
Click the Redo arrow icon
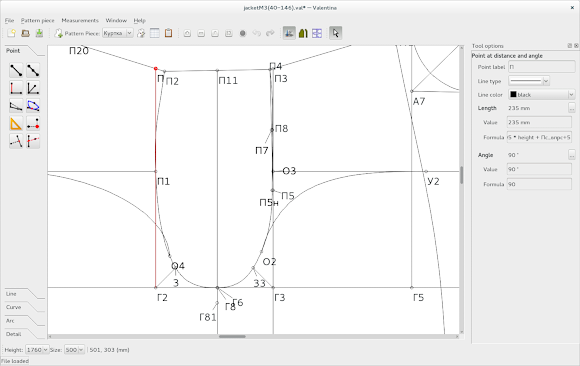point(270,33)
